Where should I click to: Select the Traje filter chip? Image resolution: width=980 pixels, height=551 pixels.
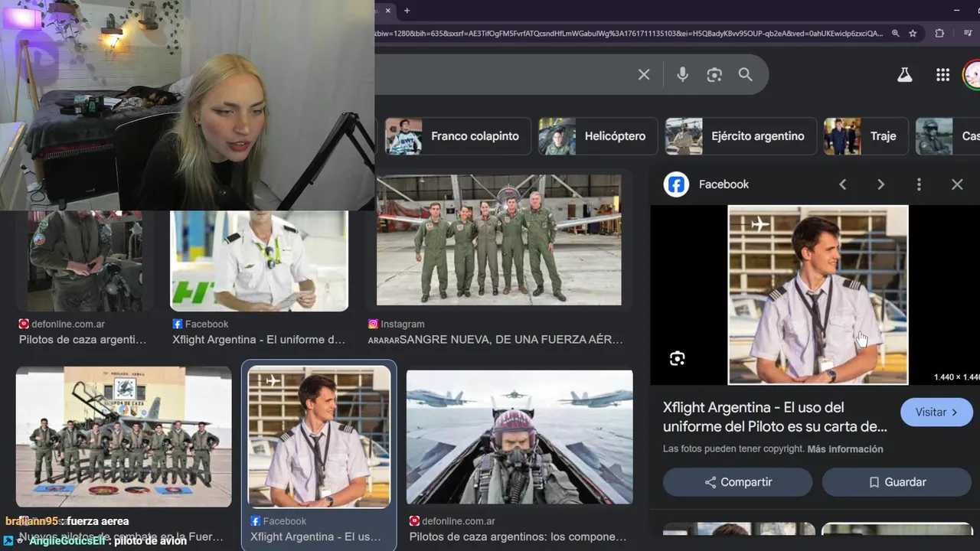(865, 136)
